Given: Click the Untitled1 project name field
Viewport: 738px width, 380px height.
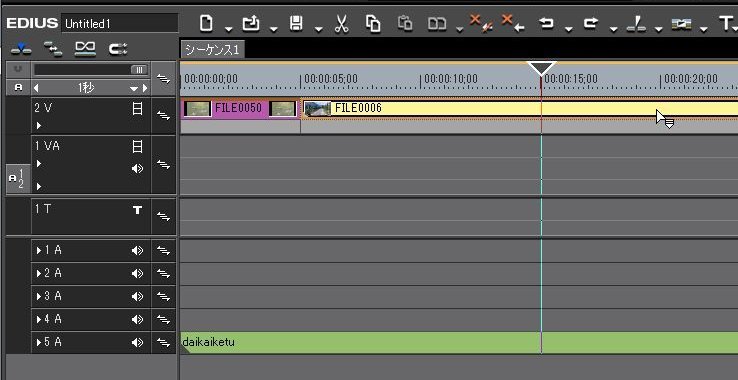Looking at the screenshot, I should coord(120,24).
